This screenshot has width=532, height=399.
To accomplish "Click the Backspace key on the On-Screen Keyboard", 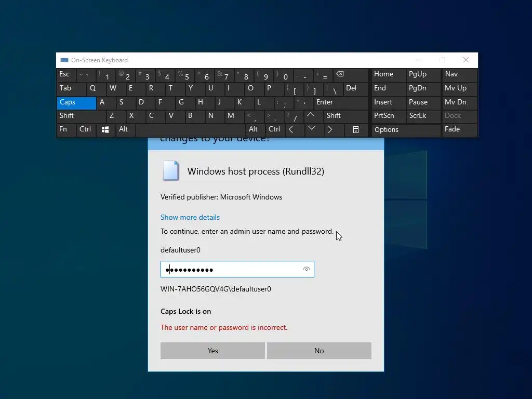I will pyautogui.click(x=350, y=75).
